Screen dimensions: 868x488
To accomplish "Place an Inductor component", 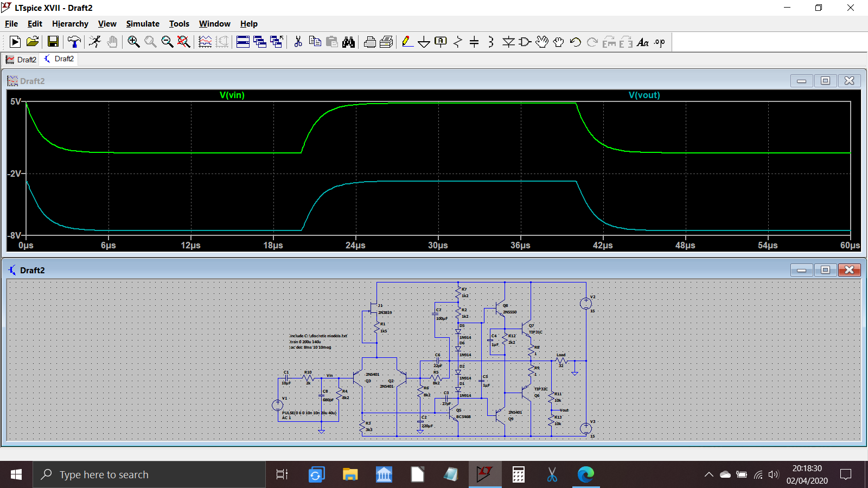I will tap(491, 42).
